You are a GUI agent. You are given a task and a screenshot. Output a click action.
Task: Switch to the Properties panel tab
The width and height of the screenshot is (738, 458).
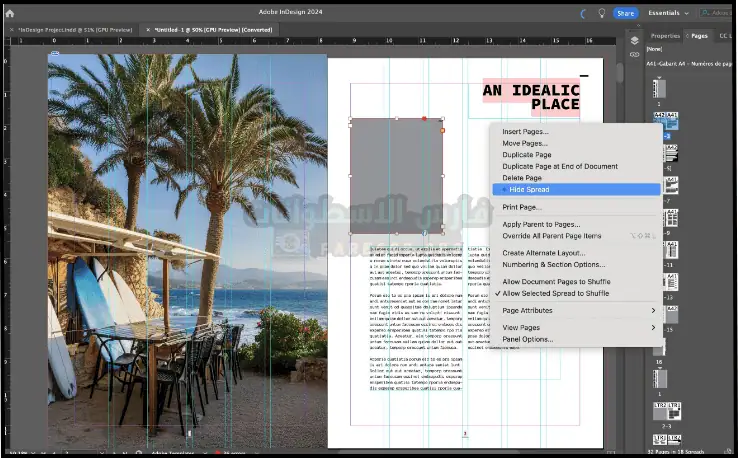click(665, 35)
